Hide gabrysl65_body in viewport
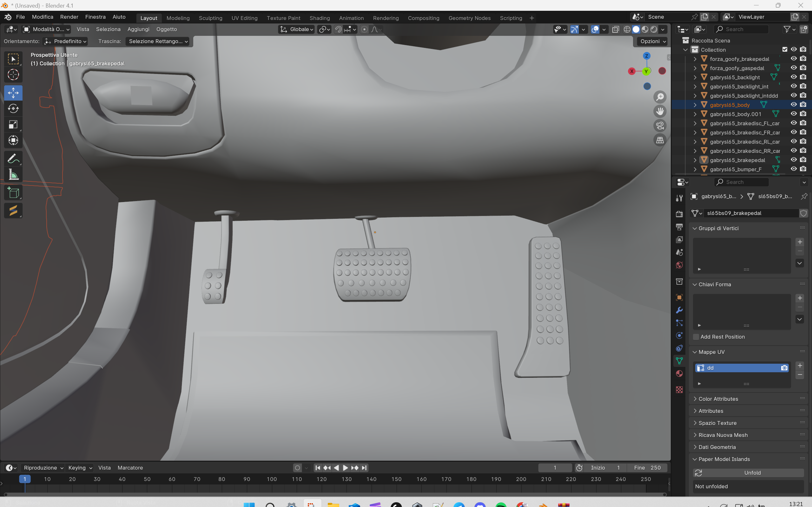The image size is (812, 507). [x=793, y=105]
